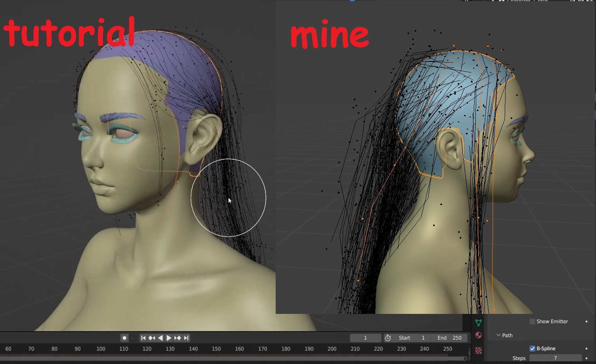Open the Texture properties tab
This screenshot has height=364, width=596.
(478, 350)
